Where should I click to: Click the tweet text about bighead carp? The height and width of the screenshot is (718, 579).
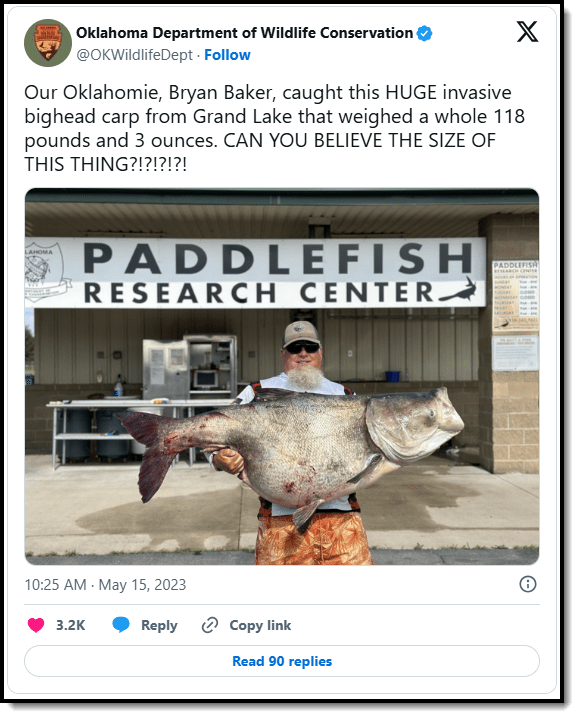275,128
